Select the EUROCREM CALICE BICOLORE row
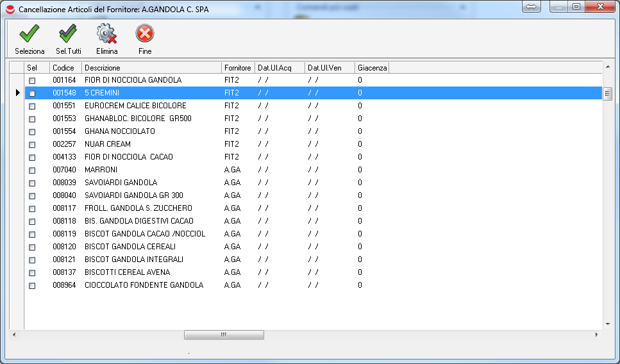 [x=135, y=106]
